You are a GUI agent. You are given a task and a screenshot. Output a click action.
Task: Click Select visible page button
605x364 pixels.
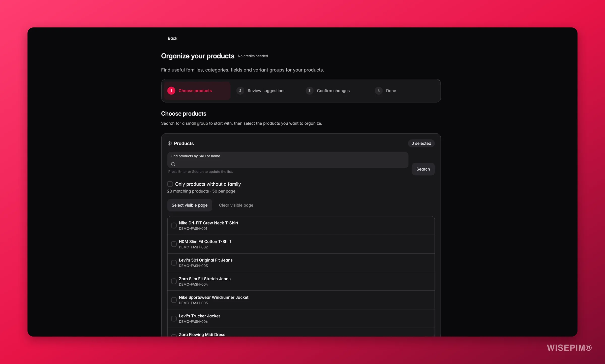pos(190,205)
